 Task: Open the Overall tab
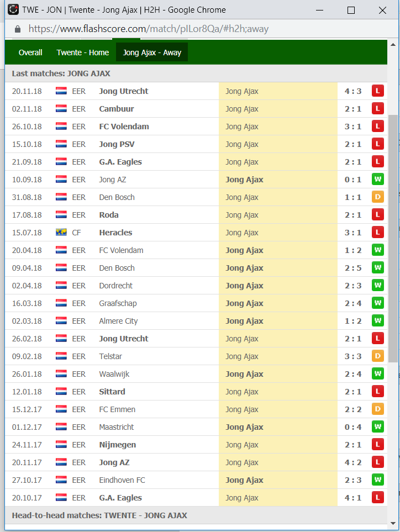30,52
